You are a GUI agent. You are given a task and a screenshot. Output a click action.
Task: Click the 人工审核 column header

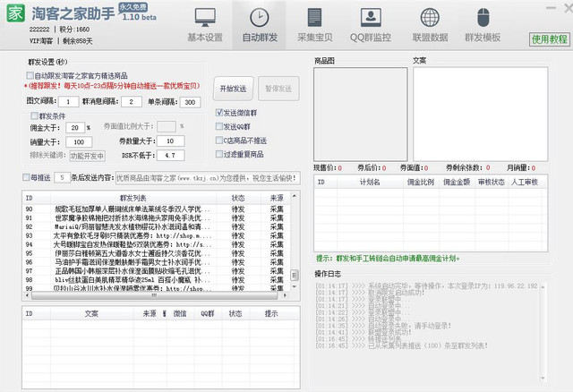(525, 182)
